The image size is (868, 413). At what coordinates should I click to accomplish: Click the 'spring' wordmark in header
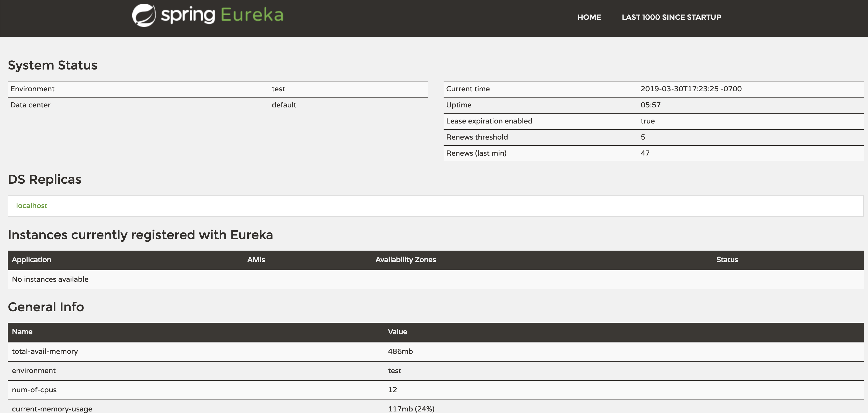tap(188, 16)
